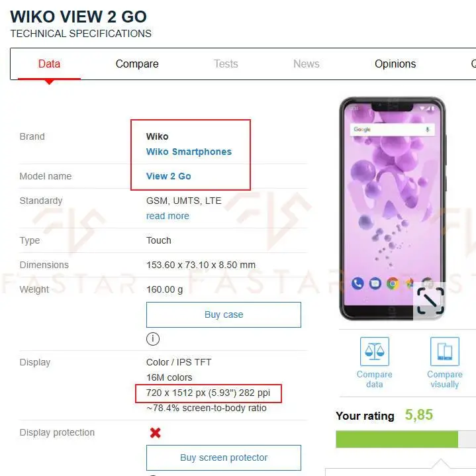Open the Data tab
Viewport: 476px width, 476px height.
pos(49,64)
